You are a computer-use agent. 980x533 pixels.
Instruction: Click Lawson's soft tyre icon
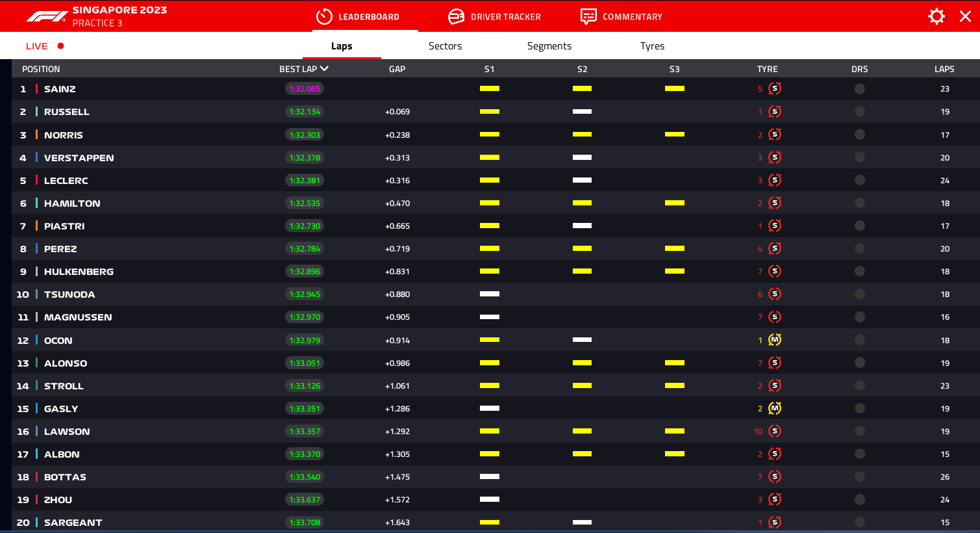775,431
